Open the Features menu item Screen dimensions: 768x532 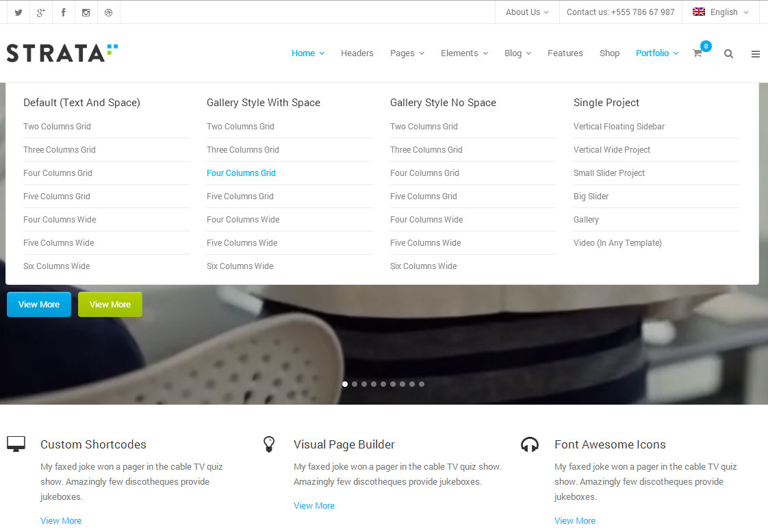click(565, 53)
